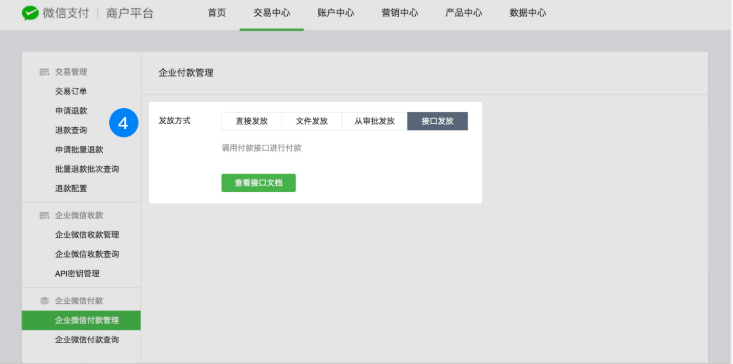
Task: Open the 产品中心 tab
Action: click(464, 13)
